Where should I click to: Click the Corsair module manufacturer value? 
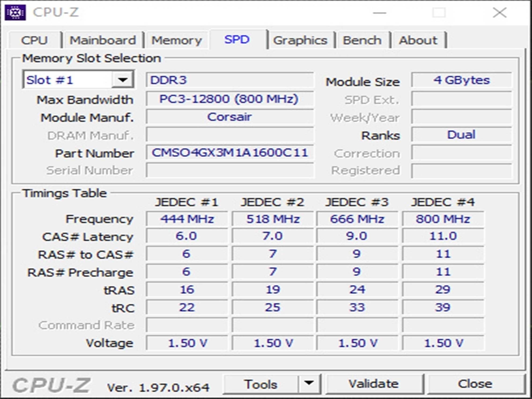point(230,117)
